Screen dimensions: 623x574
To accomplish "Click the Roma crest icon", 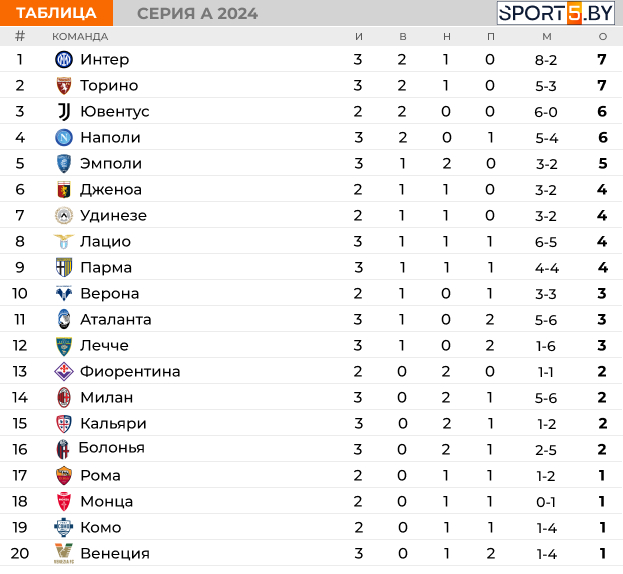I will [x=64, y=475].
